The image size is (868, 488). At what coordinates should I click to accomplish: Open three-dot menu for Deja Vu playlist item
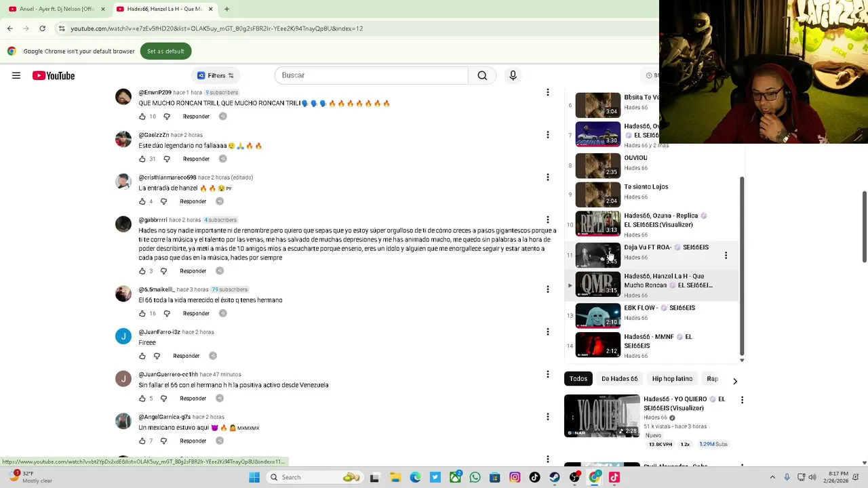[726, 256]
